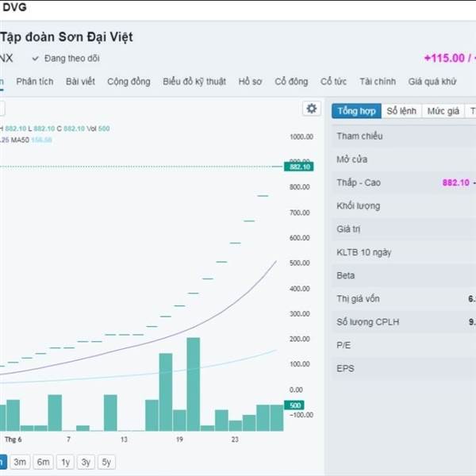This screenshot has height=476, width=476.
Task: Select the 'Tổng hợp' panel tab
Action: (356, 111)
